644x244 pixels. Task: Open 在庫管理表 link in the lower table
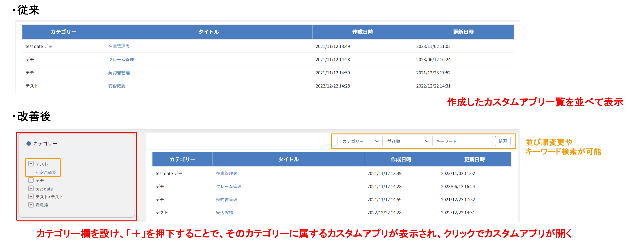click(x=227, y=173)
